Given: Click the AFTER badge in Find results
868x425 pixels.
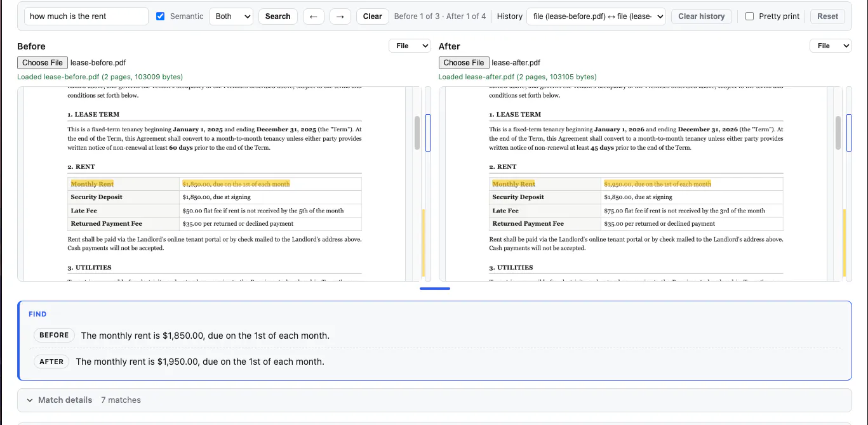Looking at the screenshot, I should pos(51,362).
